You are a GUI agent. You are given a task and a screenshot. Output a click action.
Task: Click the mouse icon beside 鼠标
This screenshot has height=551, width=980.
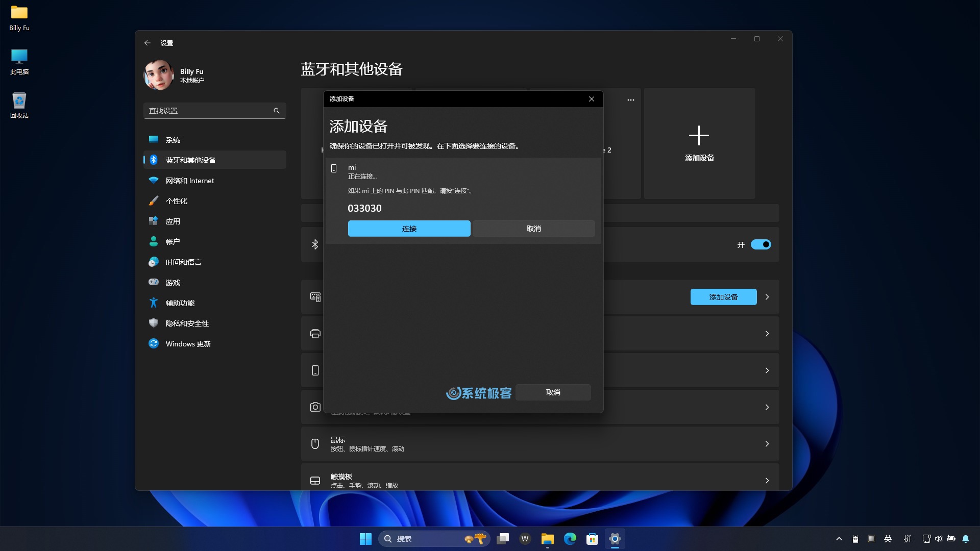click(x=315, y=444)
